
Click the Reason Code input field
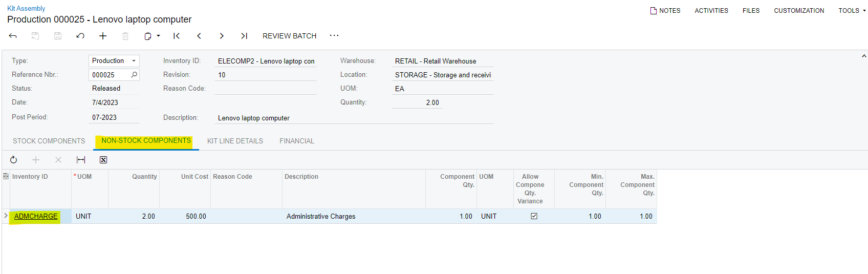click(x=266, y=89)
